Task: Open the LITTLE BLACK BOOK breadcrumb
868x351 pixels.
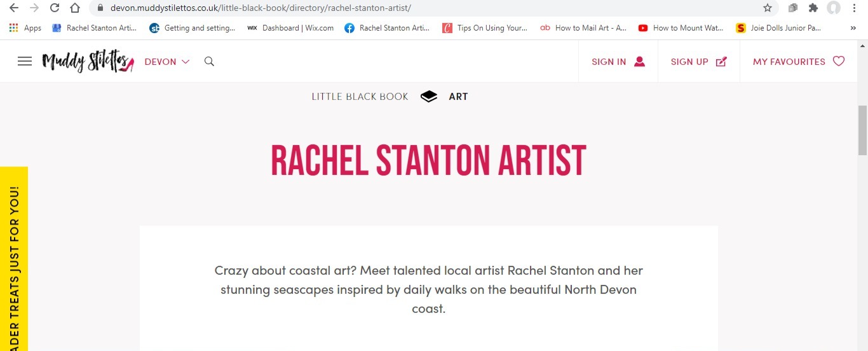Action: pos(360,97)
